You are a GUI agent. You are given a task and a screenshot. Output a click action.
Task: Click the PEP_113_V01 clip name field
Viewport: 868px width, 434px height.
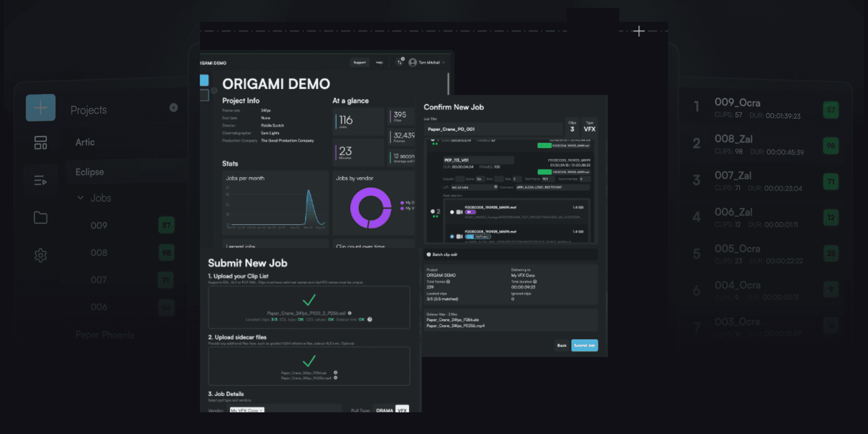coord(478,160)
